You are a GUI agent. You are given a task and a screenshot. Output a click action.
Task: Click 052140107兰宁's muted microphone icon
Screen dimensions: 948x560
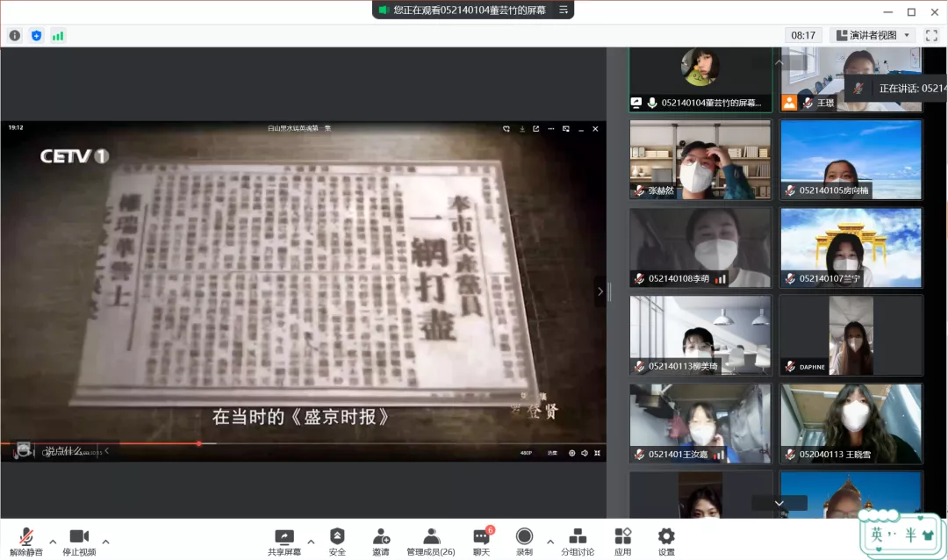click(x=790, y=278)
